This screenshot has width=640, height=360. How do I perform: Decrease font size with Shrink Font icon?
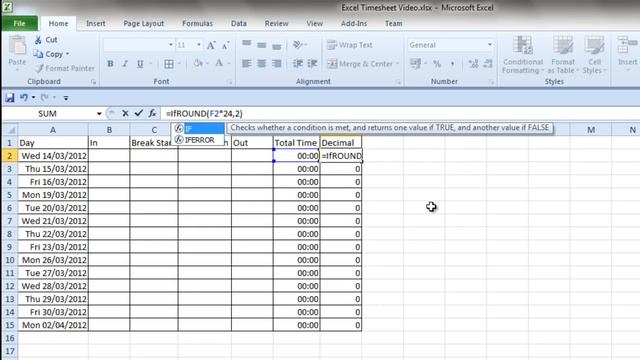[225, 45]
